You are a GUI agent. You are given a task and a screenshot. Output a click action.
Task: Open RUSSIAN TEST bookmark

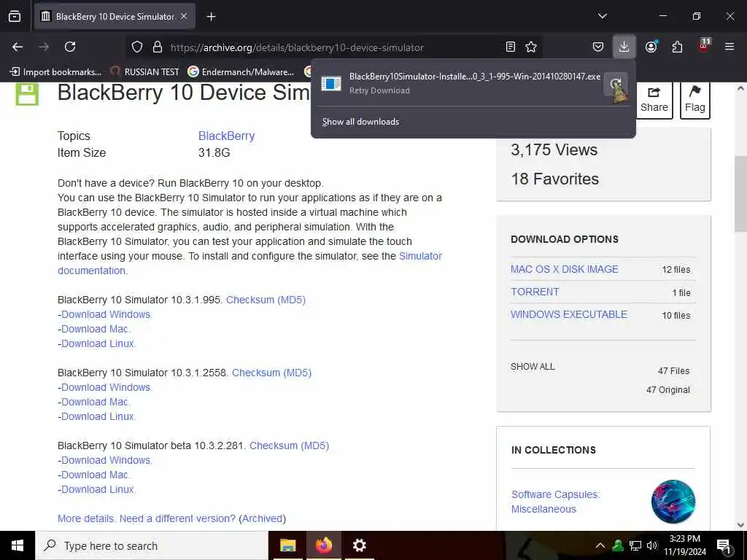click(x=145, y=72)
